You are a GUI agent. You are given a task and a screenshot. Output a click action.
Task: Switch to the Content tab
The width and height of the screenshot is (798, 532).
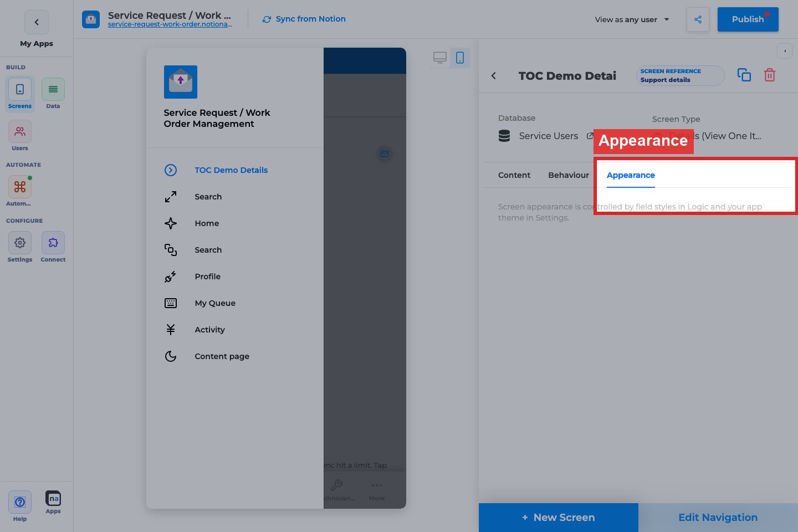[514, 175]
